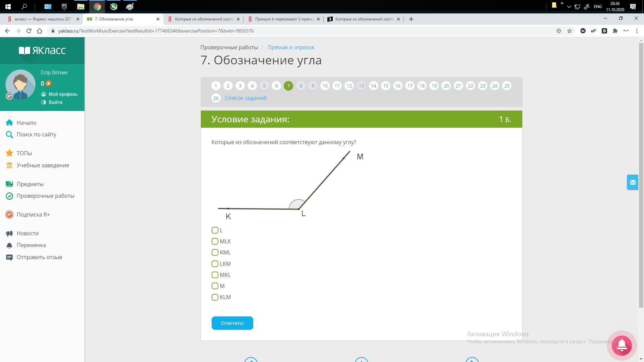Viewport: 644px width, 362px height.
Task: Bookmark the page with the star icon
Action: coord(570,31)
